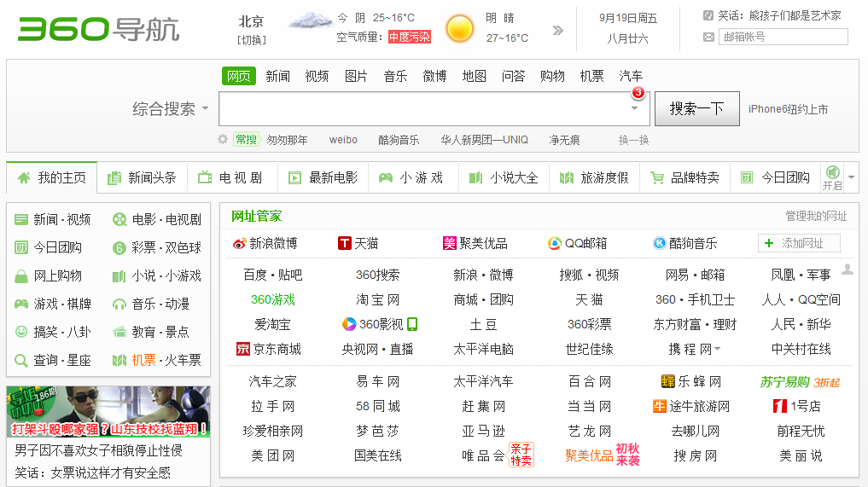Click the QQ邮箱 shortcut icon

[555, 244]
